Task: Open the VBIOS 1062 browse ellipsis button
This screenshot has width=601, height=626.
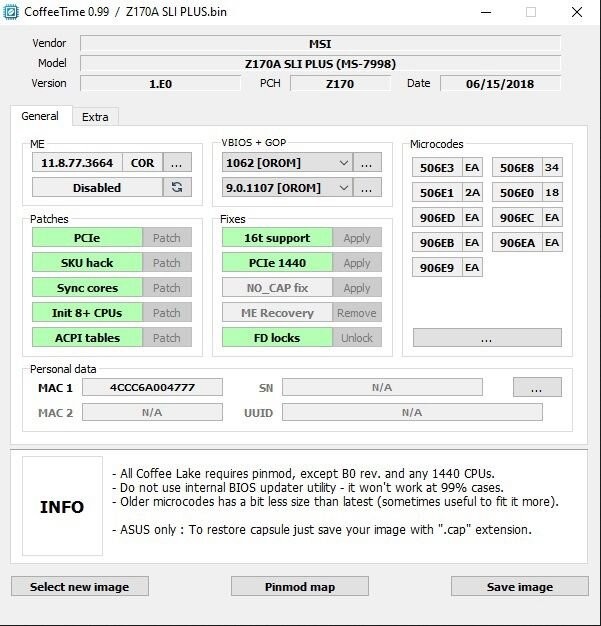Action: point(367,162)
